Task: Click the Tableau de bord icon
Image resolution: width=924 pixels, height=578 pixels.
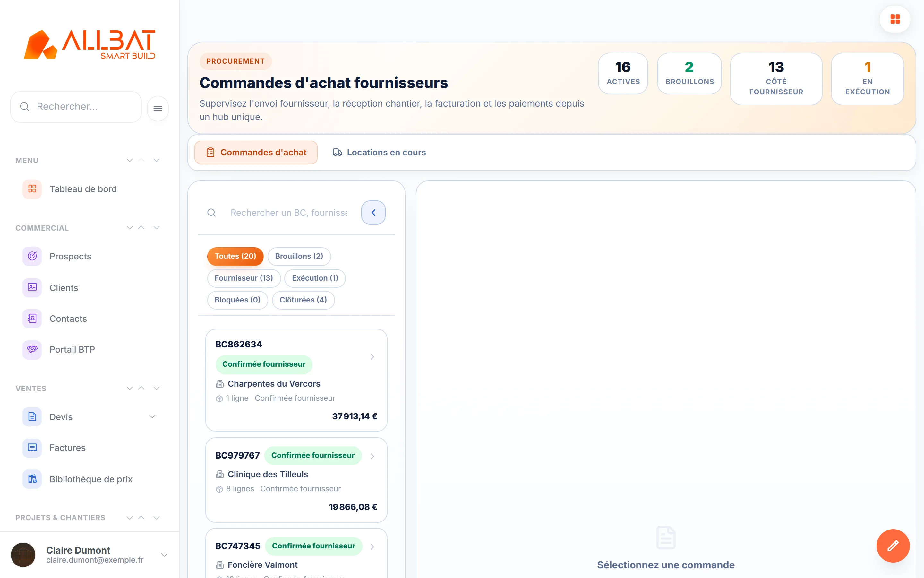Action: tap(32, 189)
